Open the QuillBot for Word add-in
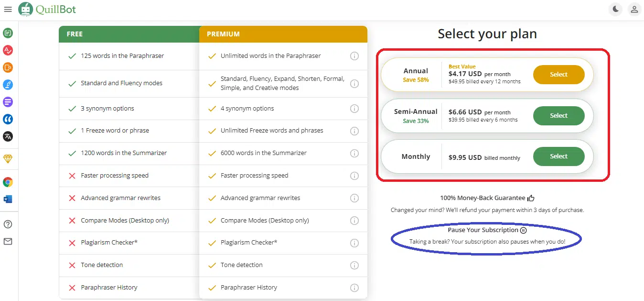644x301 pixels. point(8,200)
